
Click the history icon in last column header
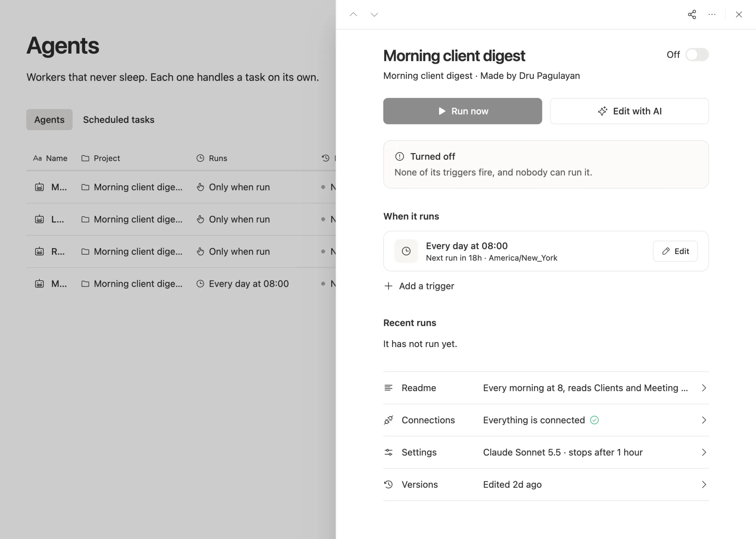click(x=326, y=158)
